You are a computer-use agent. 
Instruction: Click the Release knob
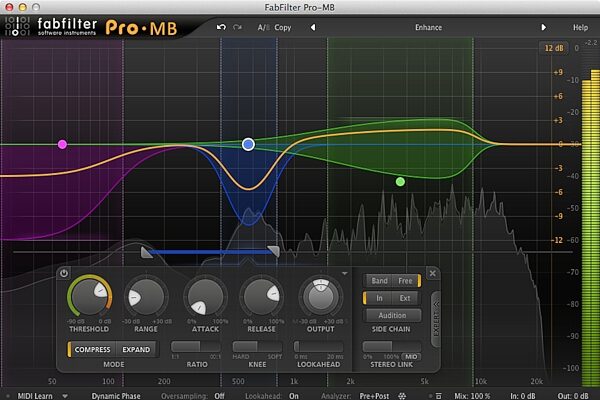click(261, 297)
